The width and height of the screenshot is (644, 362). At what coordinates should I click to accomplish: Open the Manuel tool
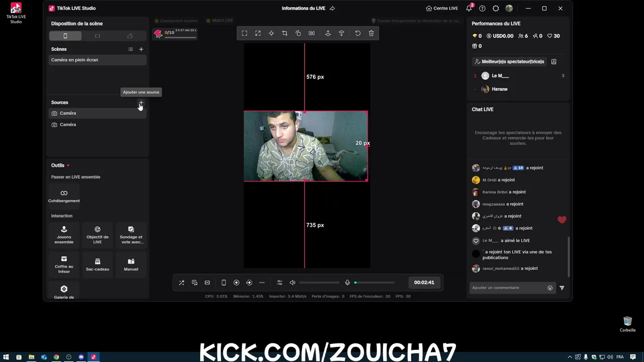[131, 264]
